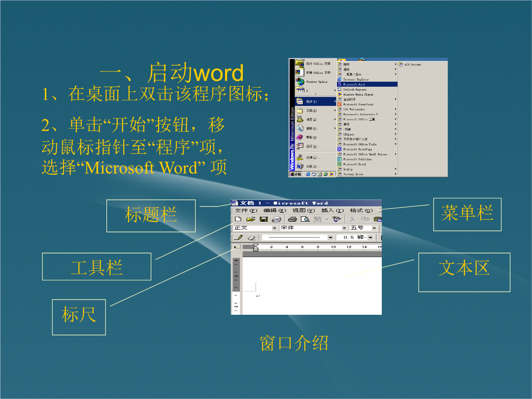This screenshot has height=399, width=532.
Task: Click the Copy icon in Word toolbar
Action: pos(366,219)
